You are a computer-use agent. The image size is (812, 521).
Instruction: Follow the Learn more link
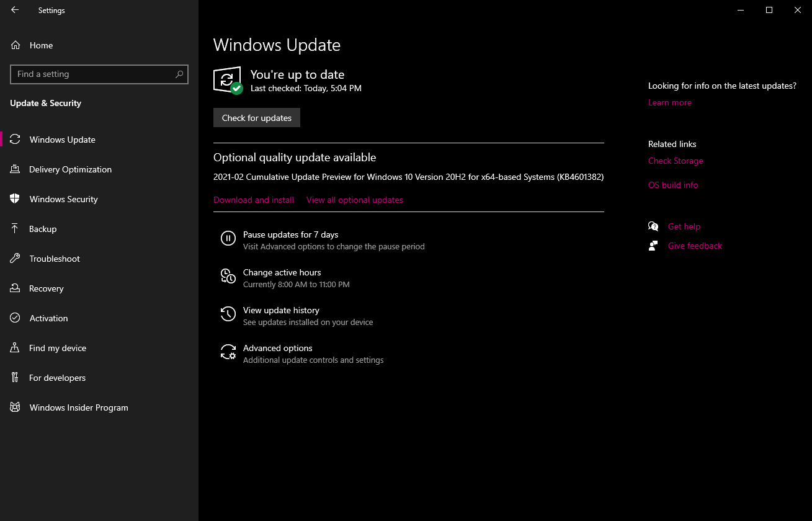point(669,102)
